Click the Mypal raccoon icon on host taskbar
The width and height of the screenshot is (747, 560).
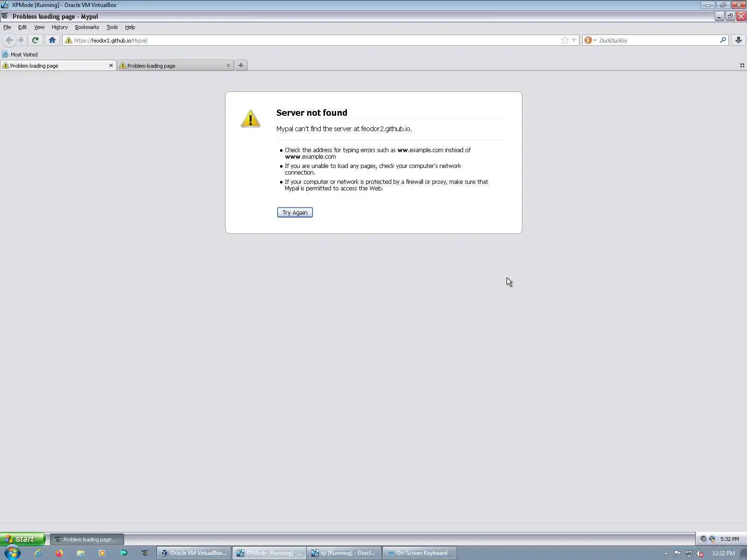(x=145, y=553)
